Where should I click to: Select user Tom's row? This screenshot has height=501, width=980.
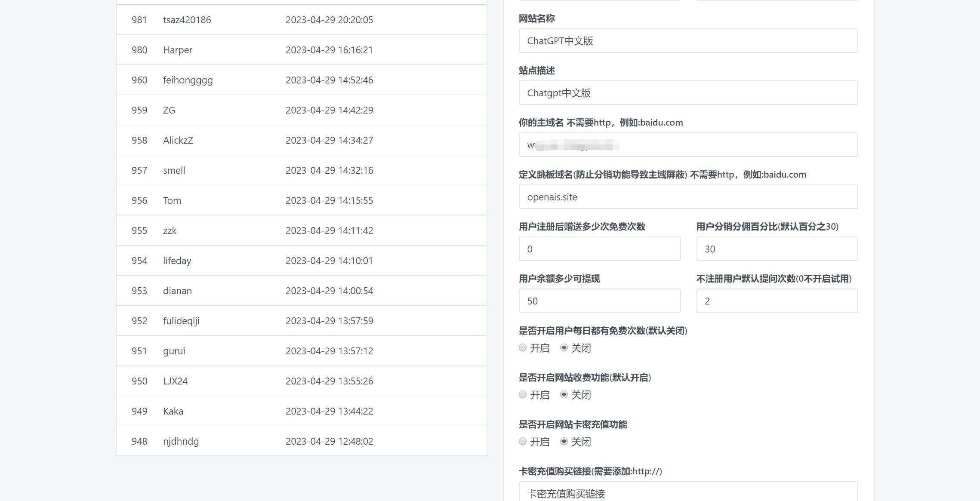(x=301, y=200)
